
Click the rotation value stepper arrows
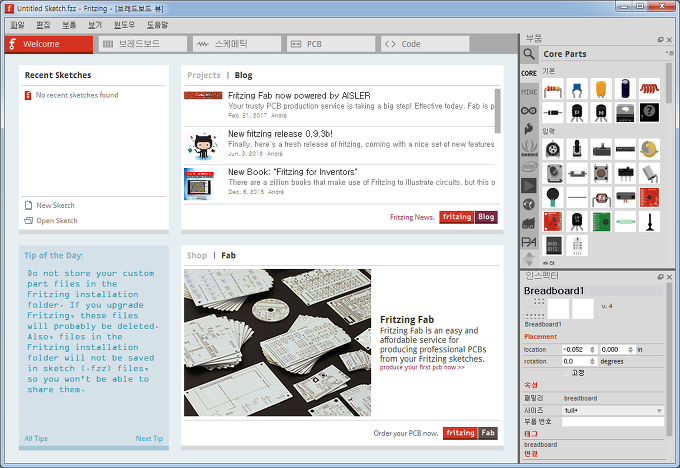592,361
